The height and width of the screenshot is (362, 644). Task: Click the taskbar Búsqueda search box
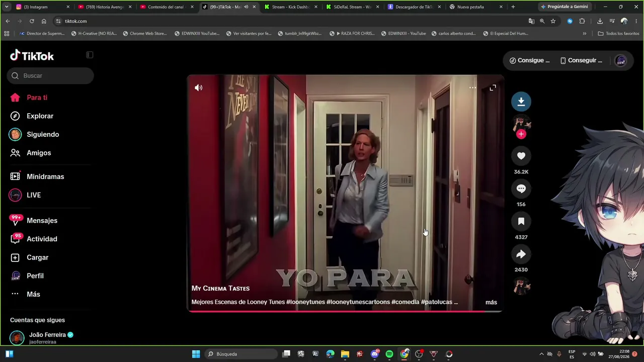point(242,354)
